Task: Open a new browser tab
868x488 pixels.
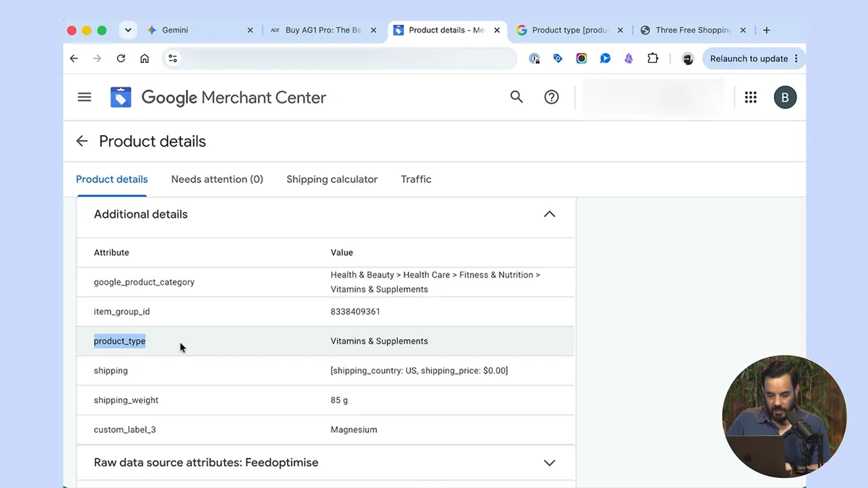Action: [x=767, y=30]
